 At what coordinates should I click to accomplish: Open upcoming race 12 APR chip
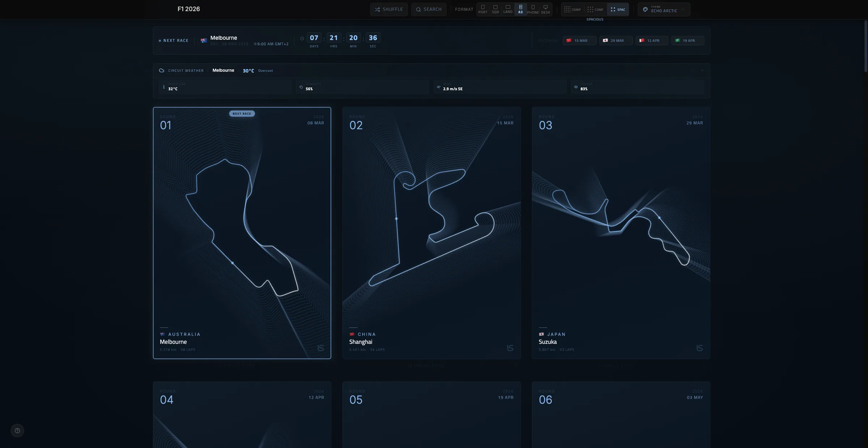(652, 40)
